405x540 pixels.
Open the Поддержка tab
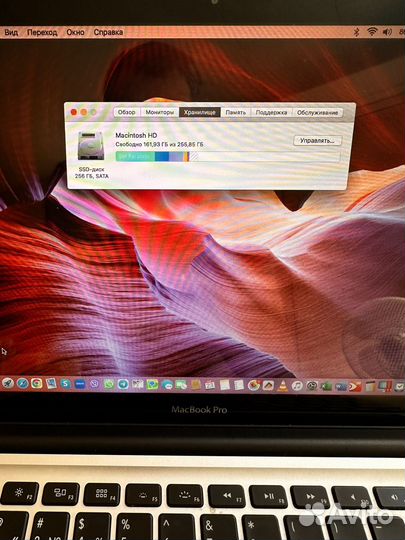[x=271, y=112]
